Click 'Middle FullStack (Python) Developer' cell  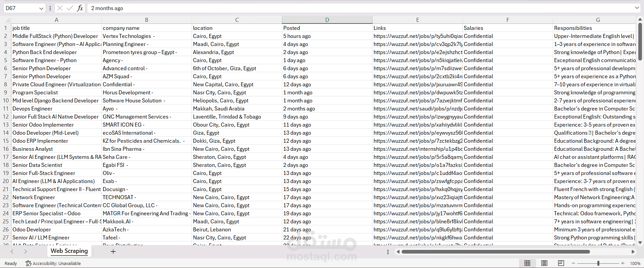(x=56, y=36)
